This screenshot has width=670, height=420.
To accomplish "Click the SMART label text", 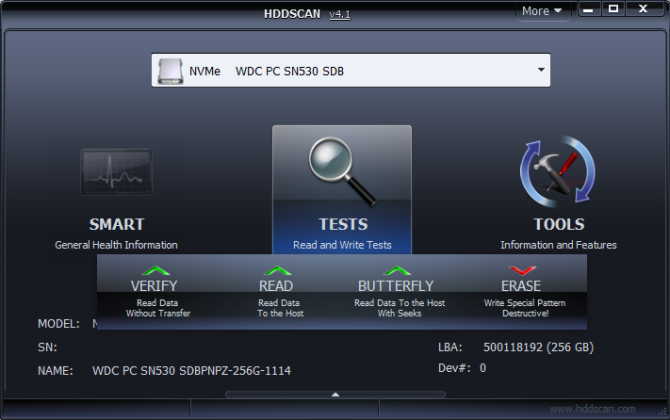I will 117,224.
